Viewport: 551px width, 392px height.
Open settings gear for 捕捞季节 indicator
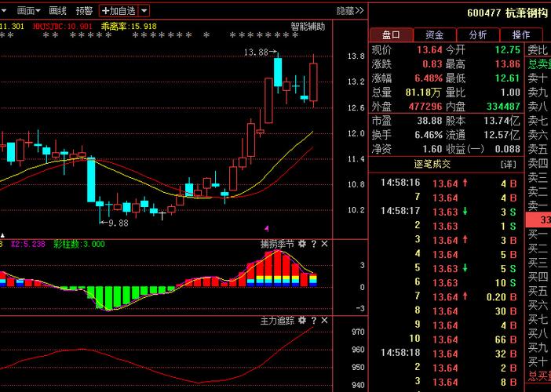[x=302, y=244]
